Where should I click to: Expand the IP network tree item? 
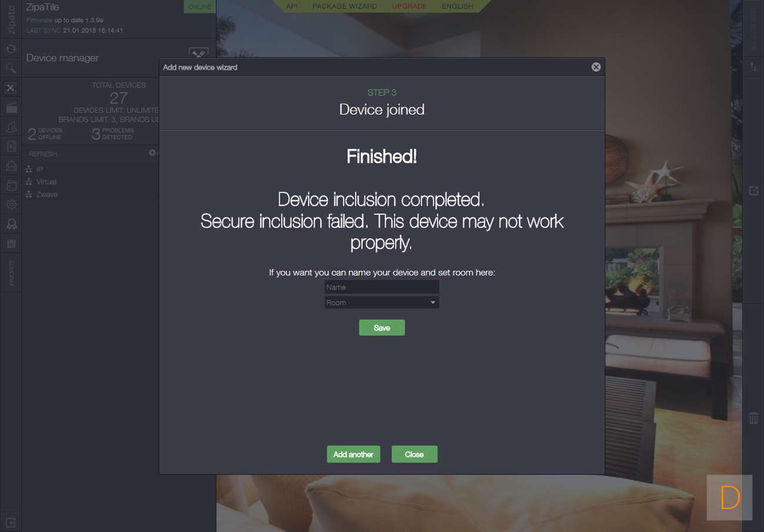pos(40,169)
